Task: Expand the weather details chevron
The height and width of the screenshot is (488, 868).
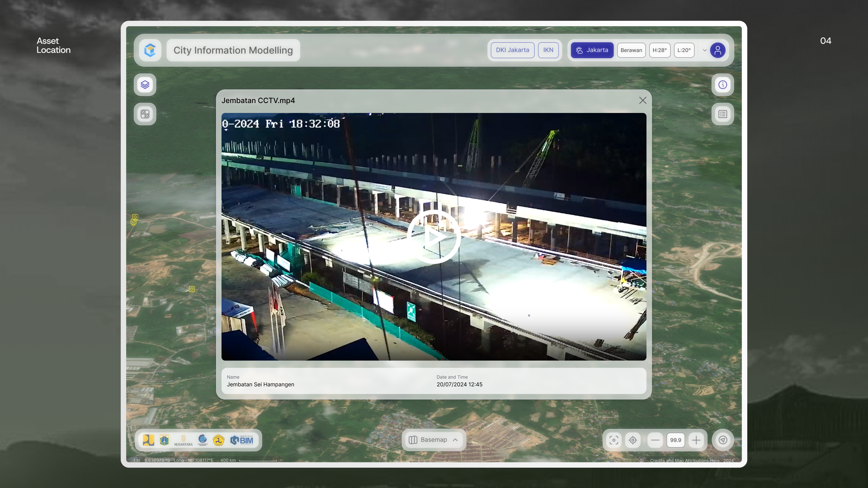Action: point(704,50)
